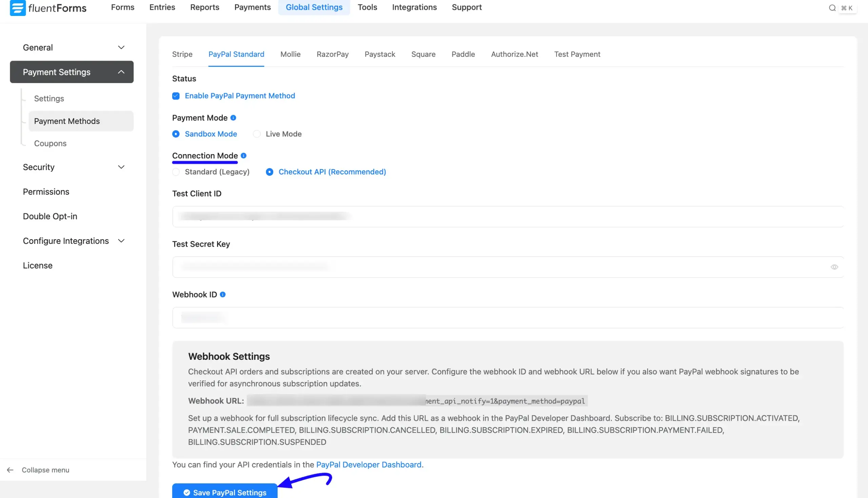Switch to the RazorPay tab

click(x=333, y=54)
